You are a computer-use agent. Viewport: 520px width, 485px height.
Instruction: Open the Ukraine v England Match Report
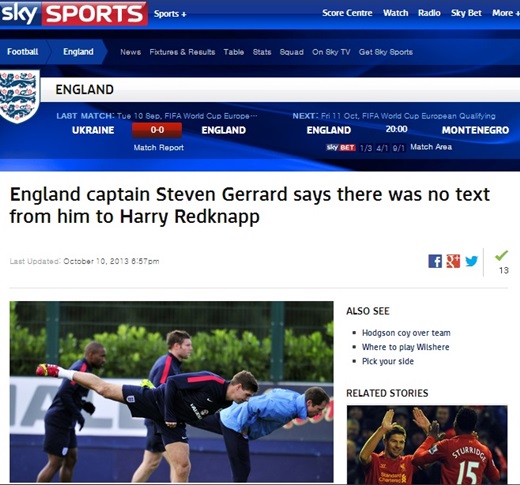pyautogui.click(x=159, y=148)
